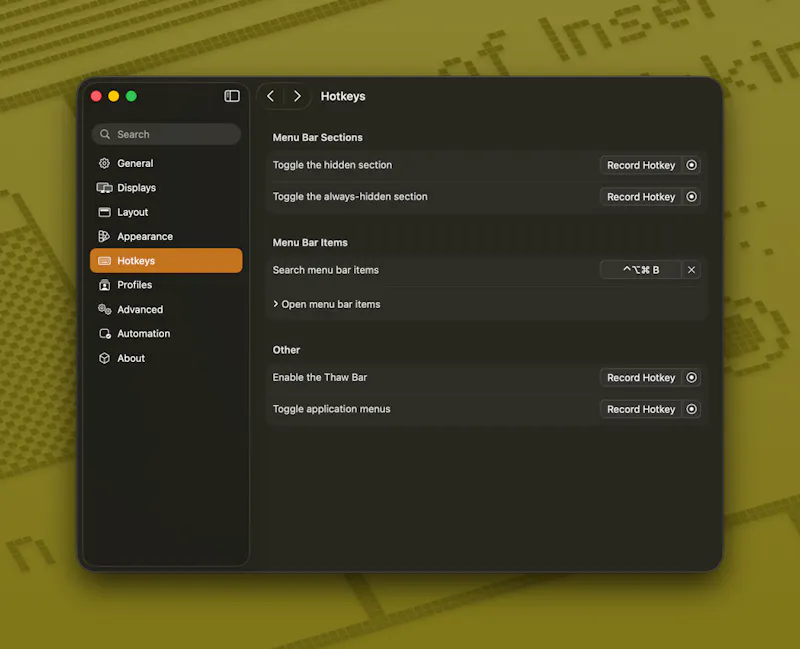Click the Layout window icon
This screenshot has width=800, height=649.
(105, 212)
